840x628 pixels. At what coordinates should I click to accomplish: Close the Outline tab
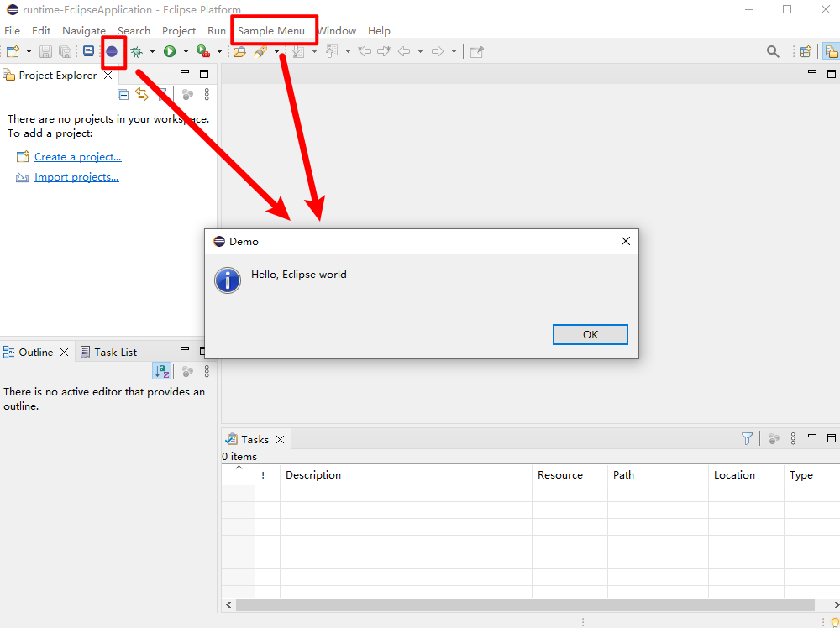65,353
